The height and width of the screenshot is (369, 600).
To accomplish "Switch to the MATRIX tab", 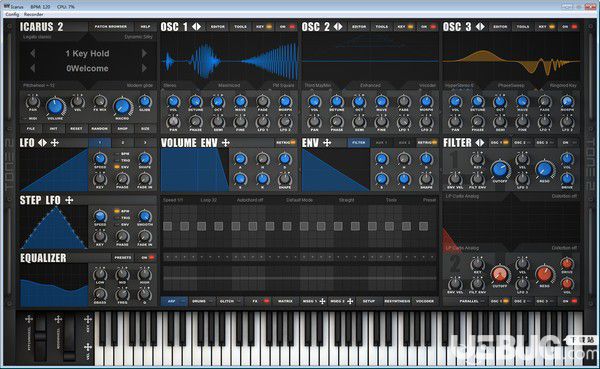I will (285, 302).
